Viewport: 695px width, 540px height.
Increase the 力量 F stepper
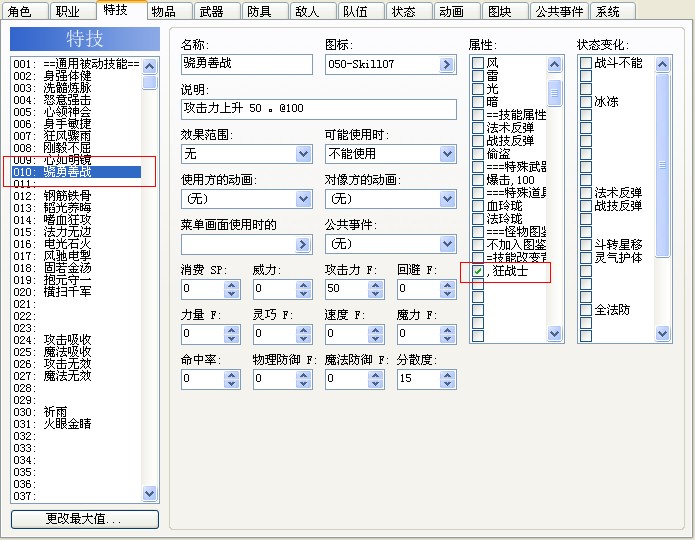tap(231, 329)
